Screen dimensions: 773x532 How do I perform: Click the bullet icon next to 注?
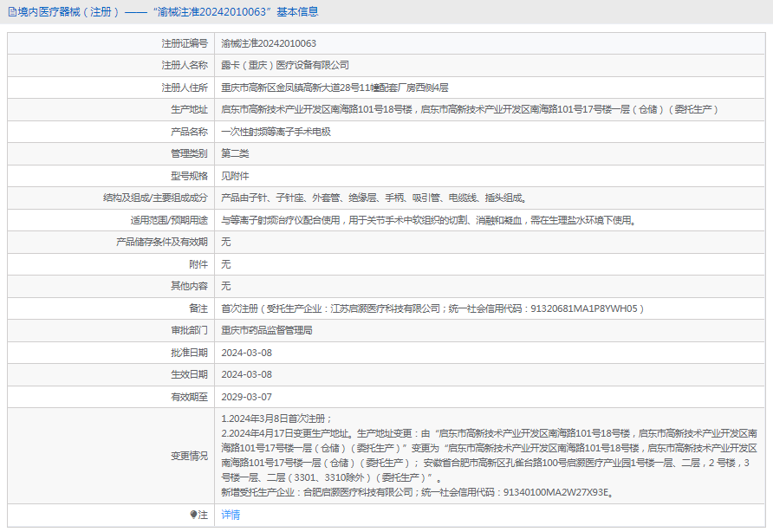[193, 515]
